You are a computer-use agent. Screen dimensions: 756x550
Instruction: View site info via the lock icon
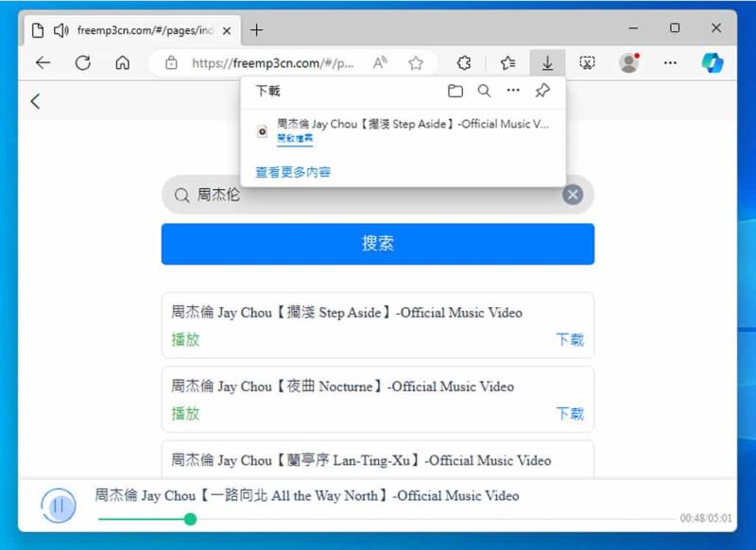pyautogui.click(x=171, y=62)
